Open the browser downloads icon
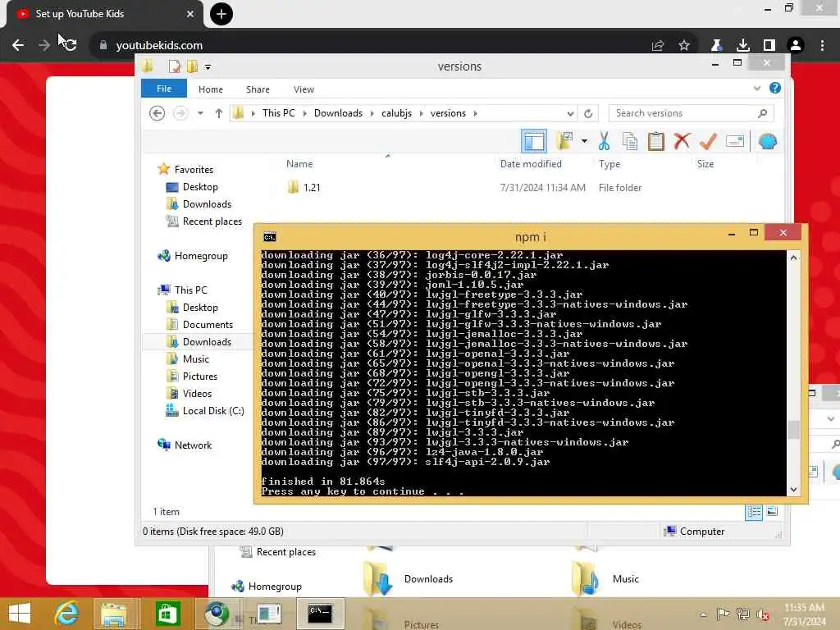Image resolution: width=840 pixels, height=630 pixels. pyautogui.click(x=742, y=46)
